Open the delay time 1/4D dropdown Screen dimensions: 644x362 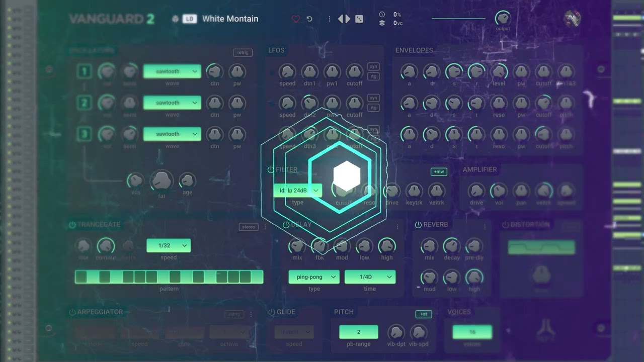[x=370, y=277]
